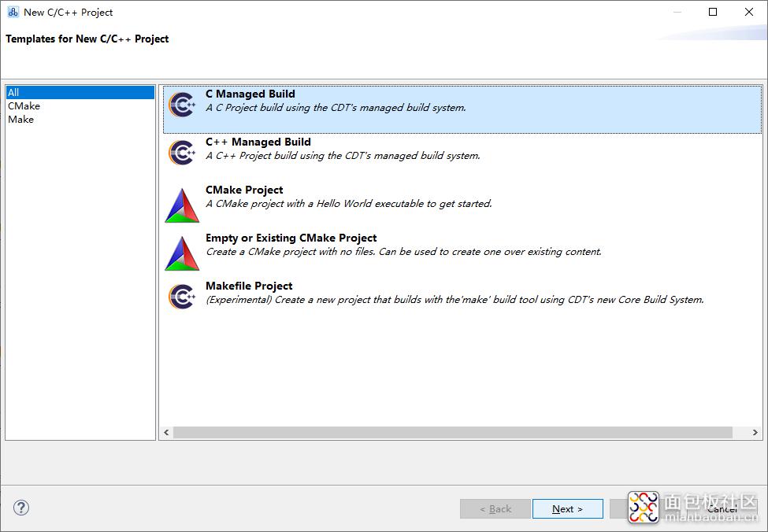Screen dimensions: 768x532
Task: Choose the CMake Project title
Action: pyautogui.click(x=244, y=190)
